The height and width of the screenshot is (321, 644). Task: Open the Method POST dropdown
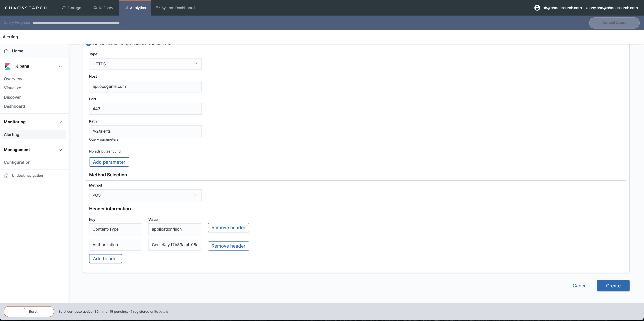145,195
